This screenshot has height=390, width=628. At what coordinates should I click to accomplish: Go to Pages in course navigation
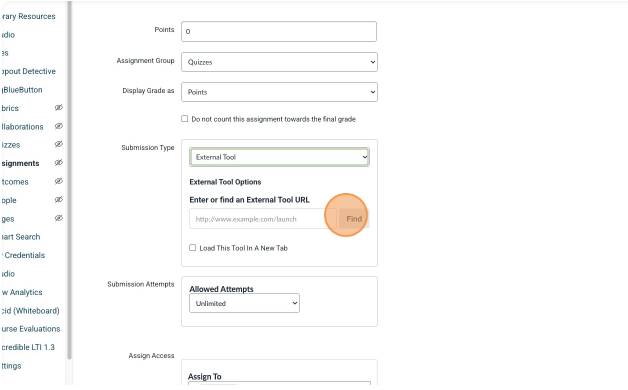[x=7, y=219]
